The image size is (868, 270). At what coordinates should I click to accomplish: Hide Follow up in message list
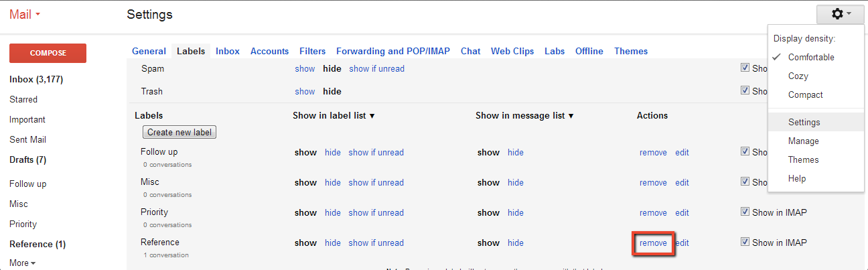516,152
